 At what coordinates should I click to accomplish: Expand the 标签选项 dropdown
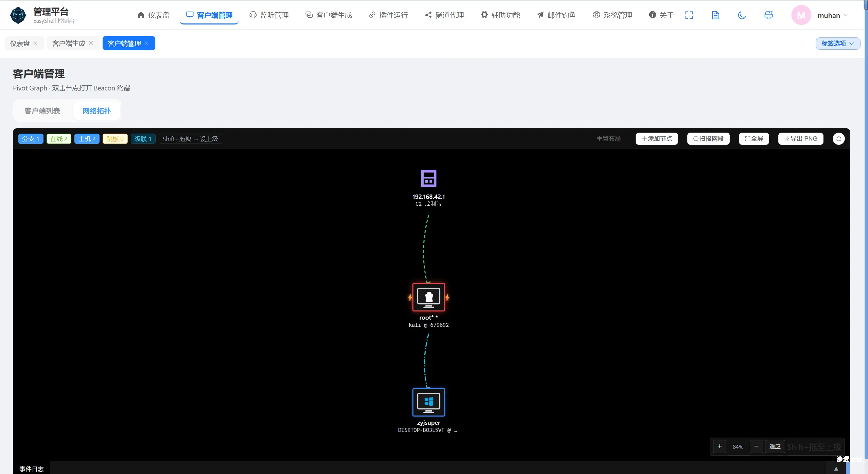click(x=838, y=43)
